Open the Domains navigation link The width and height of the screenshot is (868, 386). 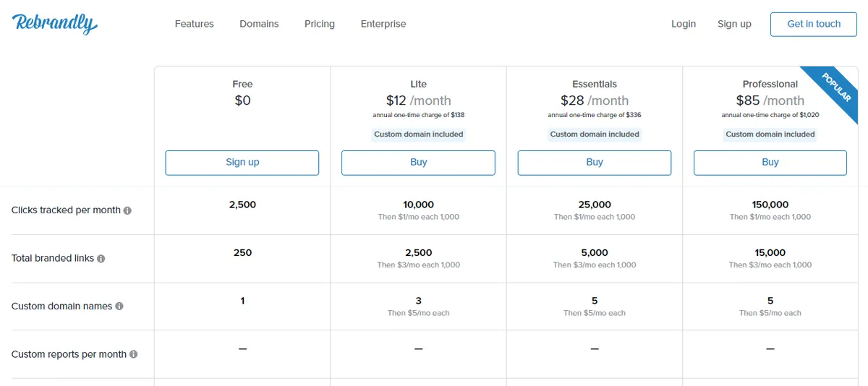(x=259, y=24)
